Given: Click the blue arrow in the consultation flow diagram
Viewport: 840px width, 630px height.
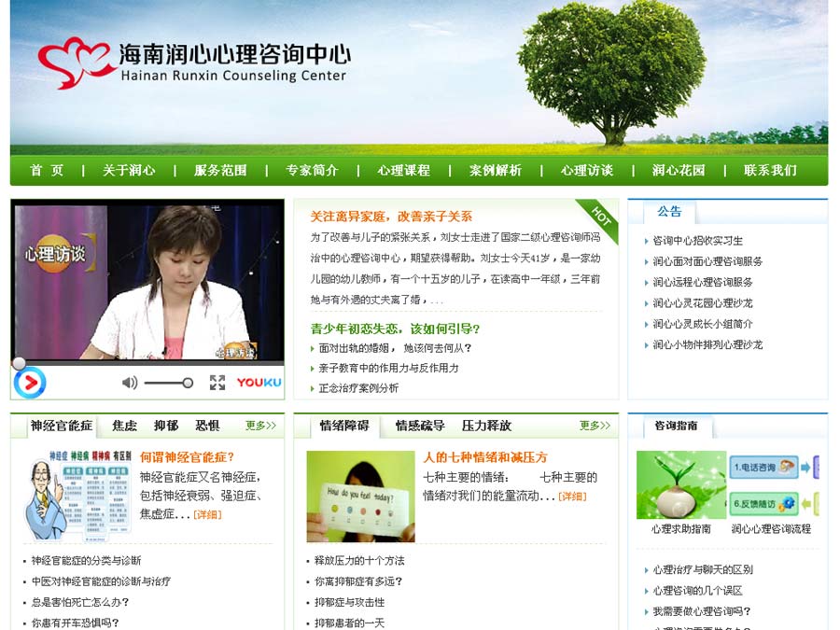Looking at the screenshot, I should 805,467.
